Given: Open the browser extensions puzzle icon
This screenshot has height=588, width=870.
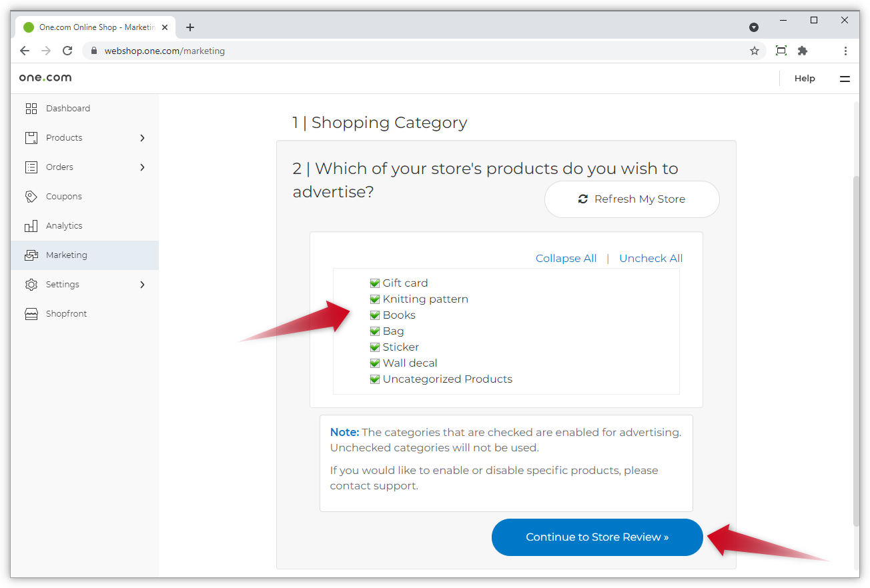Looking at the screenshot, I should (802, 51).
